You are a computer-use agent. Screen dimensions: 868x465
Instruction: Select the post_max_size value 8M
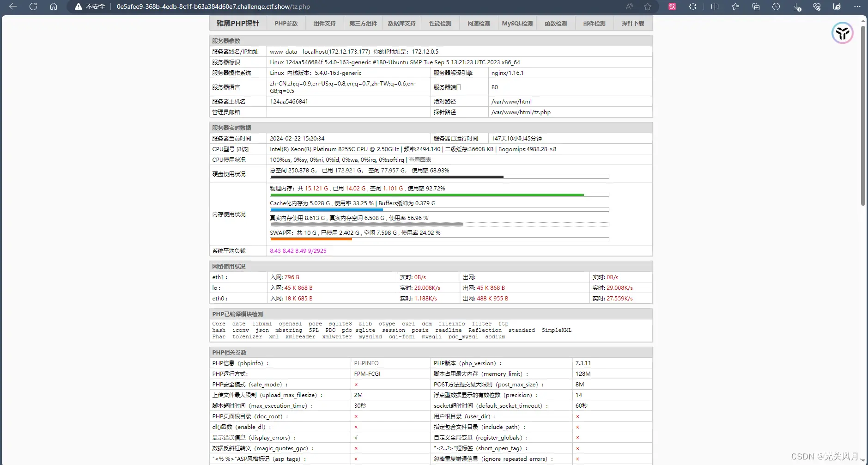click(580, 385)
